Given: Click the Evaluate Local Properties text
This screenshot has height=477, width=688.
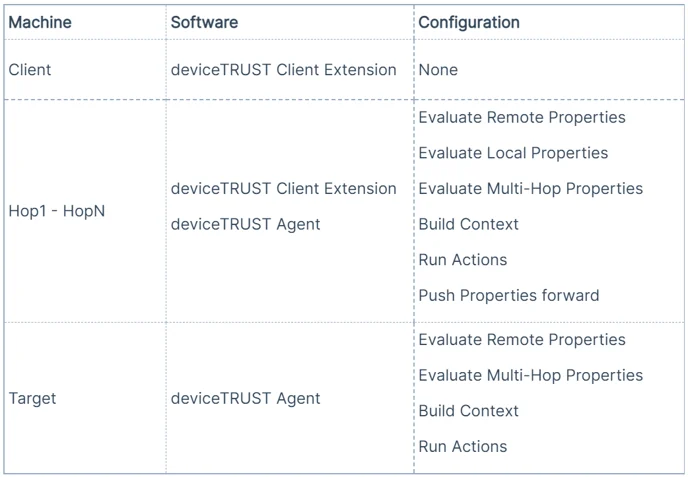Looking at the screenshot, I should 513,153.
